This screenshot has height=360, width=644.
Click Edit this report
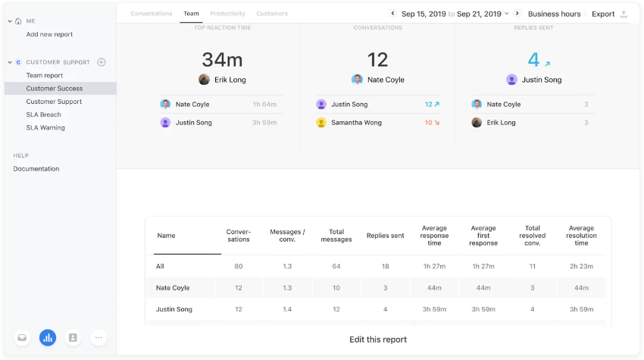click(378, 340)
